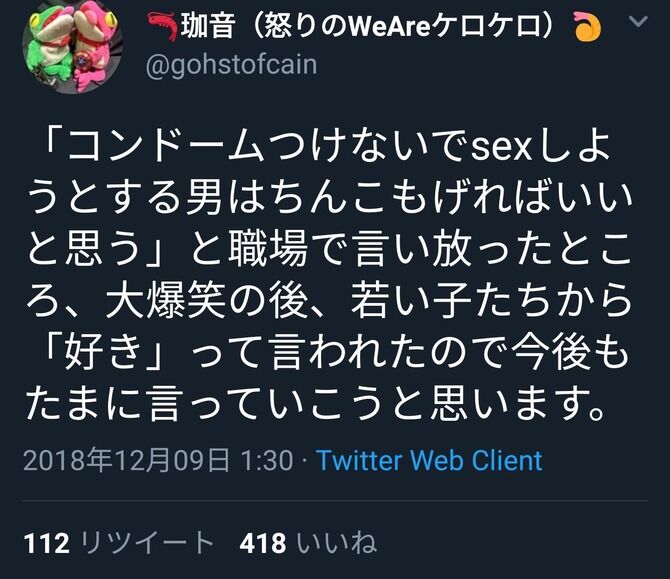The width and height of the screenshot is (670, 579).
Task: View the 418 likes count number
Action: (x=262, y=543)
